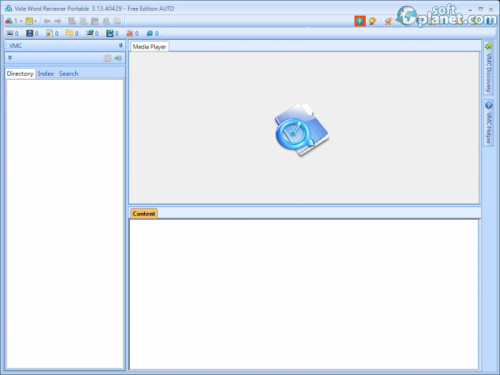This screenshot has width=500, height=375.
Task: Minimize the Vole Word Reviewer window
Action: point(470,9)
